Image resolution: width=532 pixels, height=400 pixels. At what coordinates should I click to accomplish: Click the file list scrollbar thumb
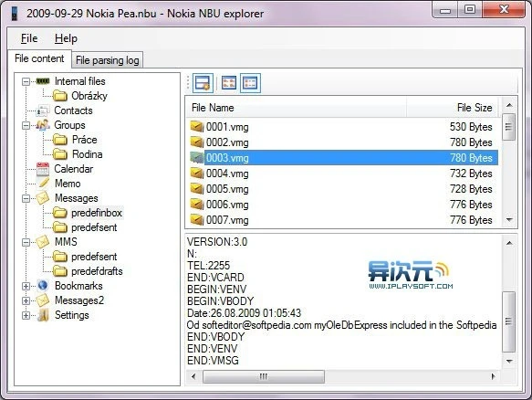tap(508, 127)
